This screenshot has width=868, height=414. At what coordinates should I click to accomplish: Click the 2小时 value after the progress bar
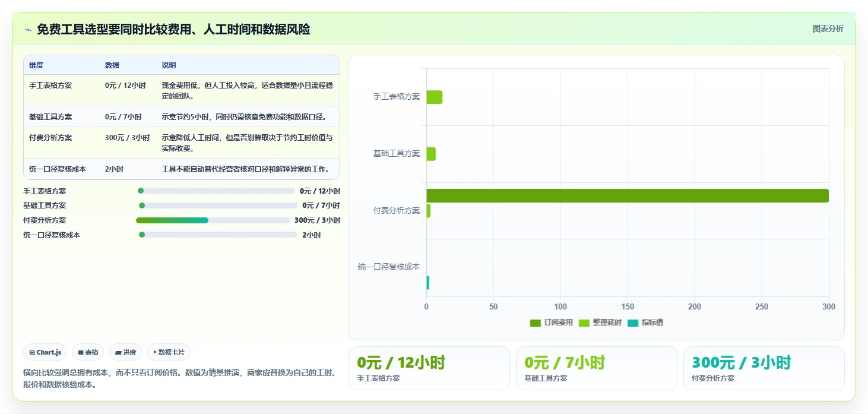pyautogui.click(x=312, y=235)
